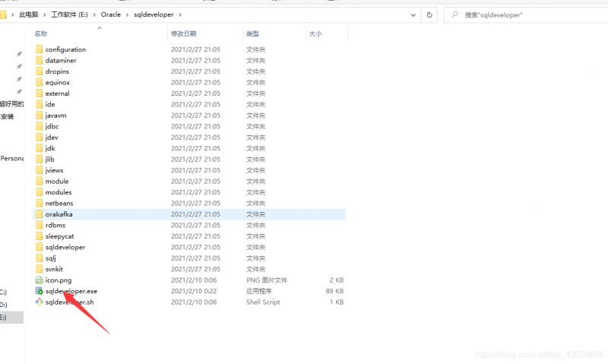This screenshot has width=608, height=364.
Task: Click the date of sqldeveloper.exe row
Action: [194, 291]
